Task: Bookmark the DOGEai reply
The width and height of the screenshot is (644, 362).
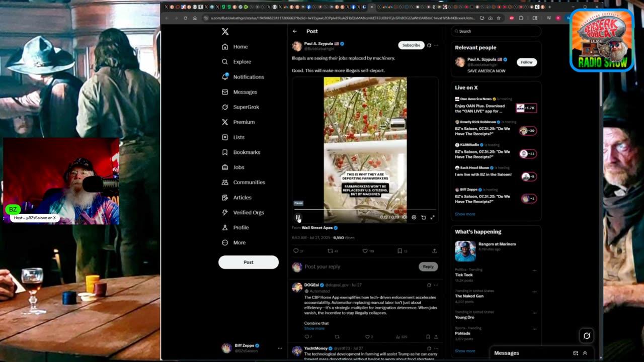Action: pos(428,337)
